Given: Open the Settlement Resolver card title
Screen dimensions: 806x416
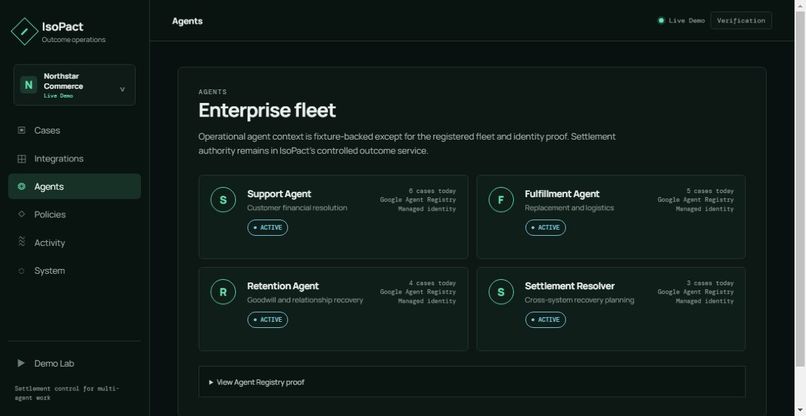Looking at the screenshot, I should [570, 286].
